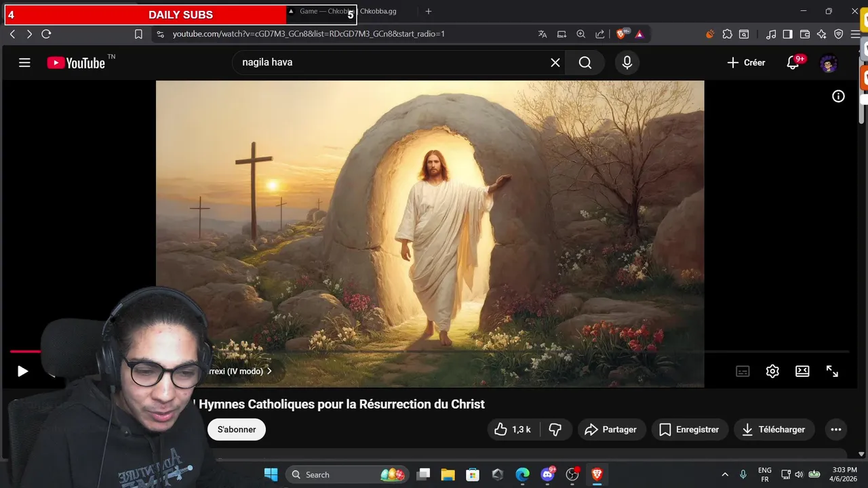Open Discord from taskbar
This screenshot has width=868, height=488.
point(548,474)
